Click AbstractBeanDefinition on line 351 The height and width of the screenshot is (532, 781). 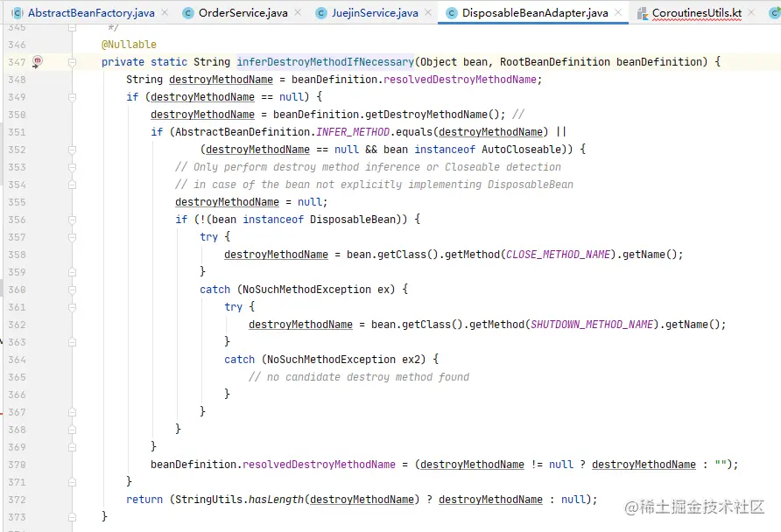[x=243, y=132]
